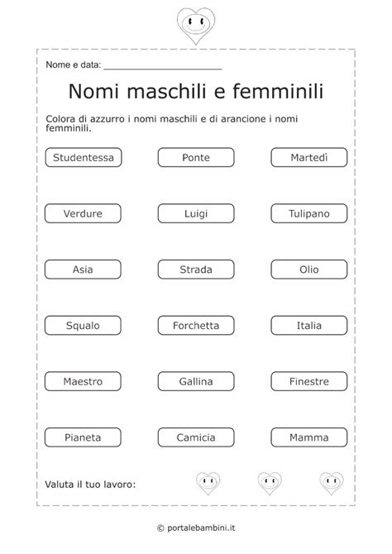The image size is (392, 554).
Task: Click the Squalo word box
Action: pyautogui.click(x=83, y=326)
